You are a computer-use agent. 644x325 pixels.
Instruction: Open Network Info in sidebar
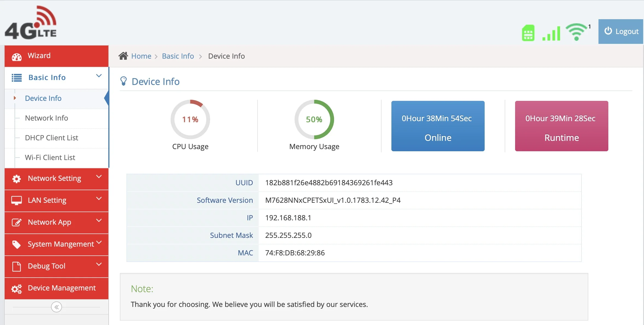(46, 118)
